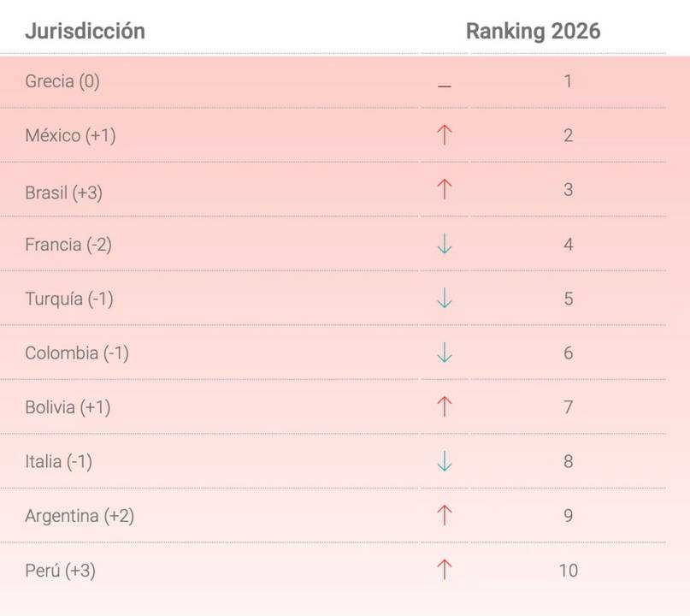Select the Francia (-2) row label
The height and width of the screenshot is (616, 690).
point(68,245)
